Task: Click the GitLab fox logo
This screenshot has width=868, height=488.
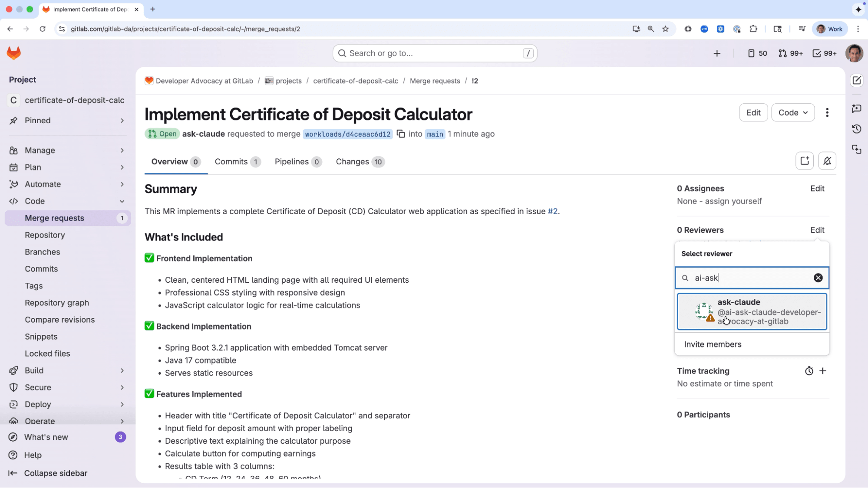Action: [13, 53]
